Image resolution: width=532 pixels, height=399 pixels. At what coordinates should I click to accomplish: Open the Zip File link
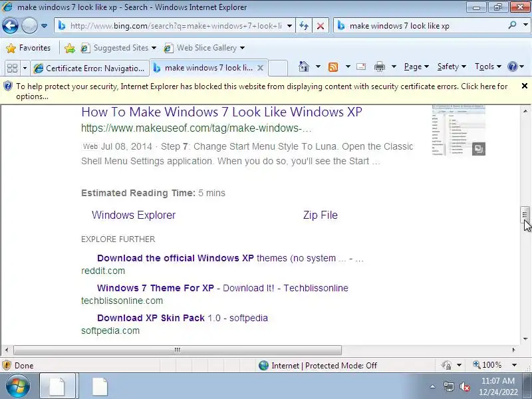[321, 215]
